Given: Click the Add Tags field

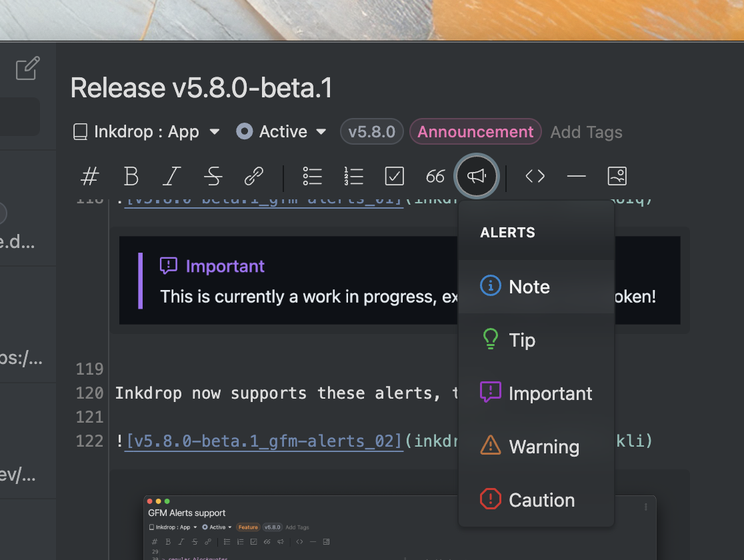Looking at the screenshot, I should point(586,132).
